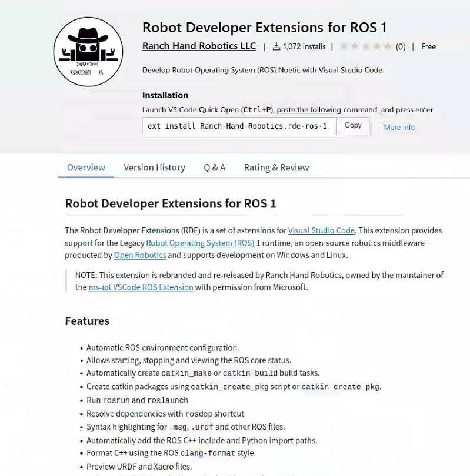Viewport: 470px width, 476px height.
Task: Click the '(0)' review count
Action: point(401,46)
